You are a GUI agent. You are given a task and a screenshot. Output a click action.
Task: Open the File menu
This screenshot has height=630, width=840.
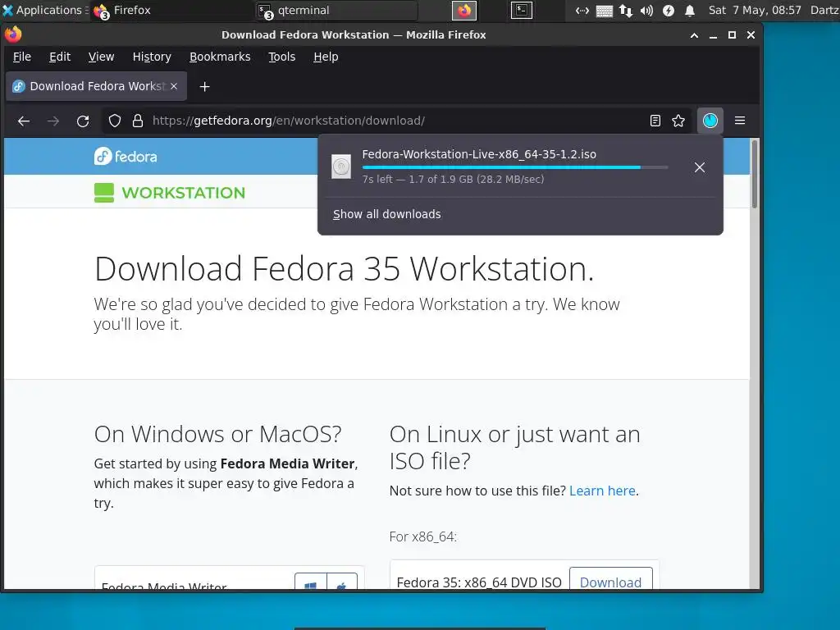pyautogui.click(x=22, y=57)
